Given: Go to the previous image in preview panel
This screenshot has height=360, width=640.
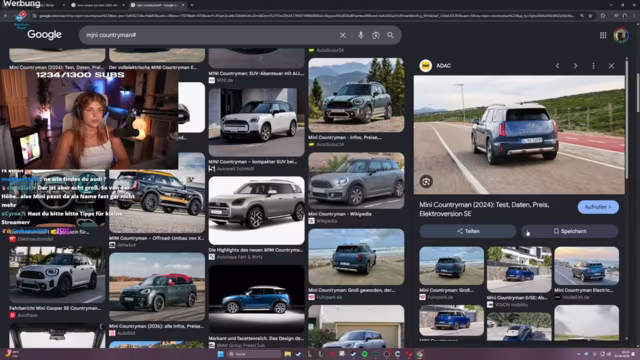Looking at the screenshot, I should pos(558,66).
